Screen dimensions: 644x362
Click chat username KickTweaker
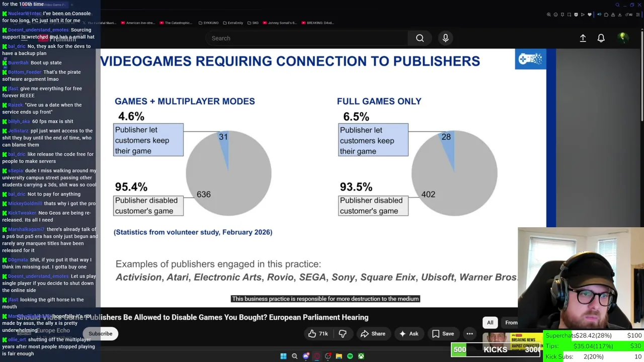coord(22,213)
